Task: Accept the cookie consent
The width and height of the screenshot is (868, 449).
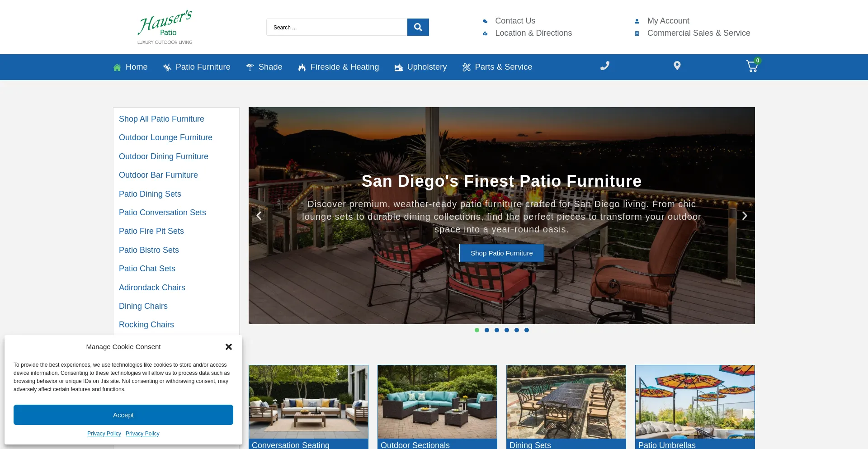Action: (x=123, y=415)
